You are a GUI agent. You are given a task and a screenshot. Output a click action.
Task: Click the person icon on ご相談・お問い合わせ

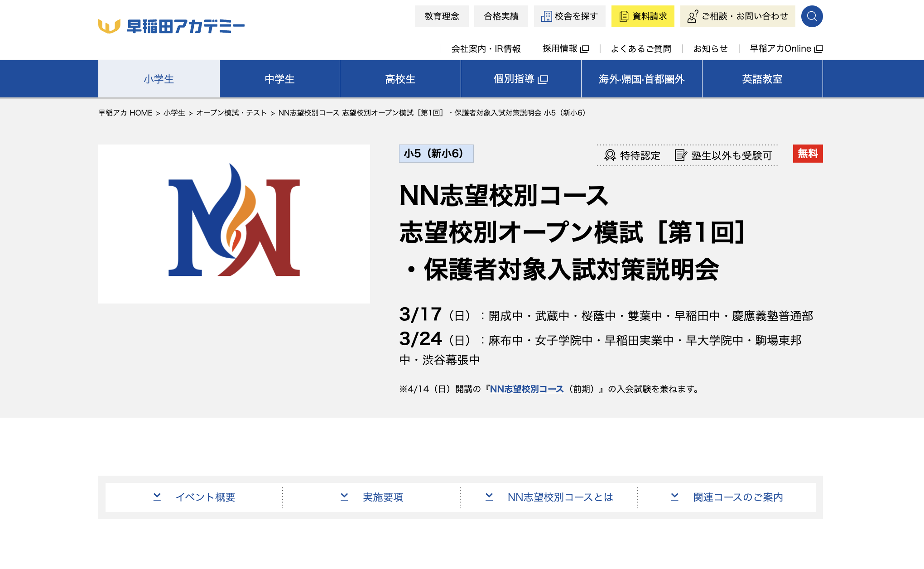pos(691,16)
